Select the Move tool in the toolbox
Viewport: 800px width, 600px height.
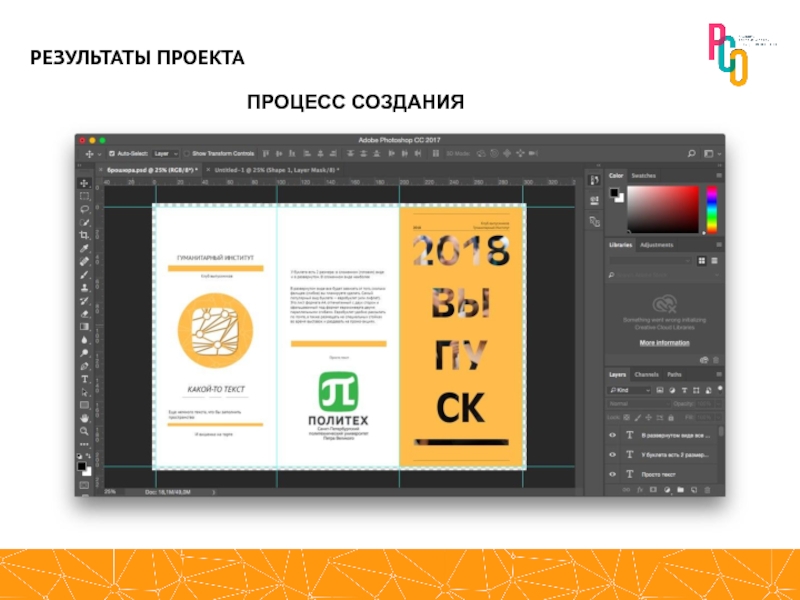[x=85, y=183]
